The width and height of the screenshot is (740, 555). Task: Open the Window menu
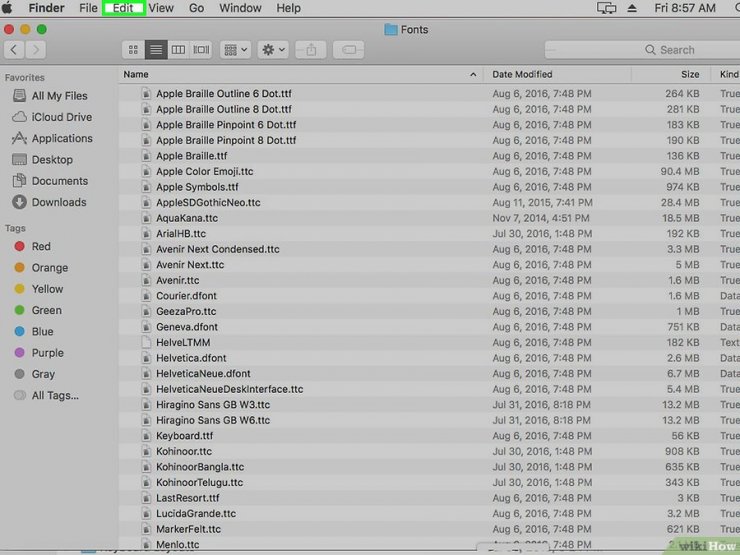[240, 8]
